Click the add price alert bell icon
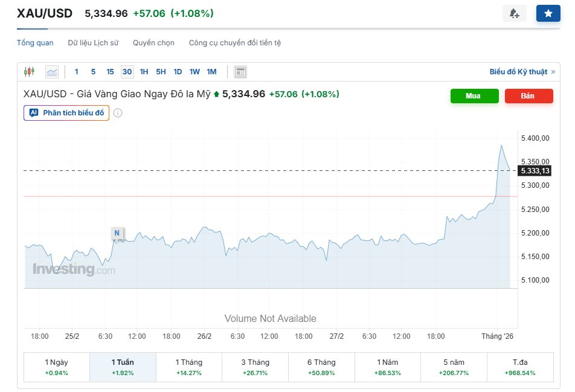The width and height of the screenshot is (575, 392). click(514, 13)
